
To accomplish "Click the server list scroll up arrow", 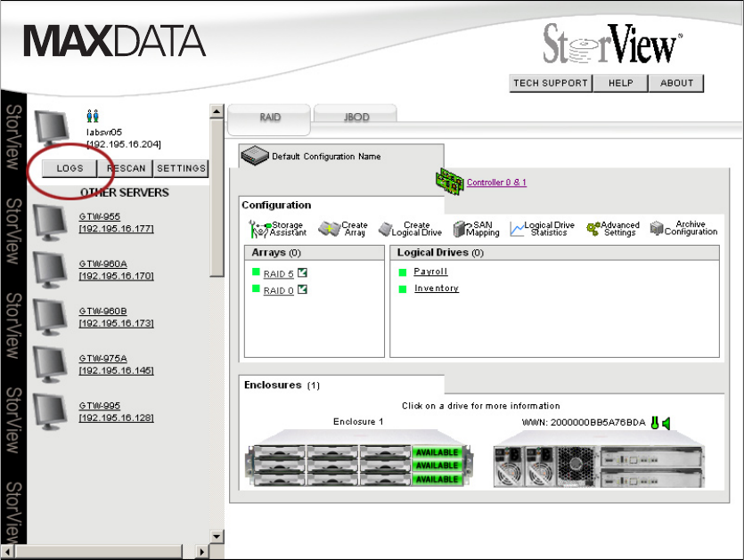I will 217,111.
